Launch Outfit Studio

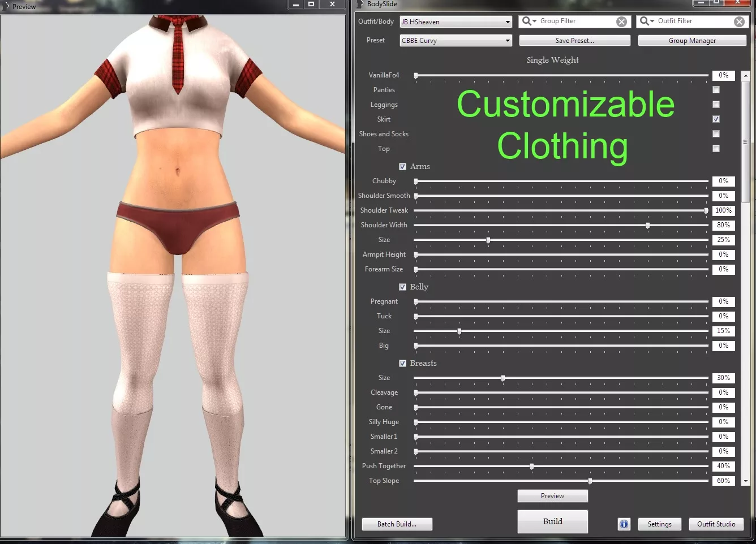tap(716, 524)
